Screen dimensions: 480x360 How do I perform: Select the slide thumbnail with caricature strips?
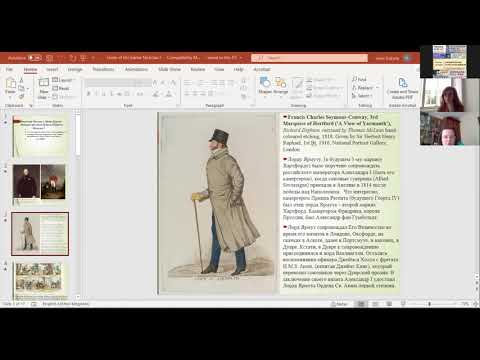coord(40,280)
